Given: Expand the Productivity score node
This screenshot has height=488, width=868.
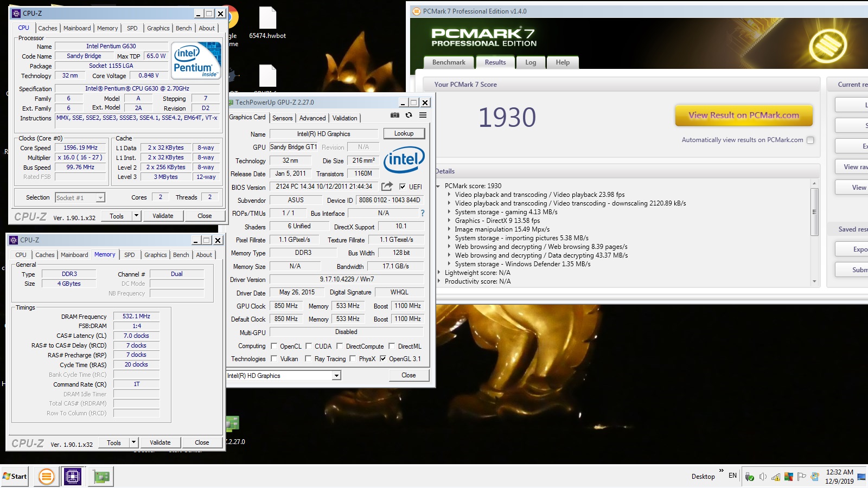Looking at the screenshot, I should point(439,281).
